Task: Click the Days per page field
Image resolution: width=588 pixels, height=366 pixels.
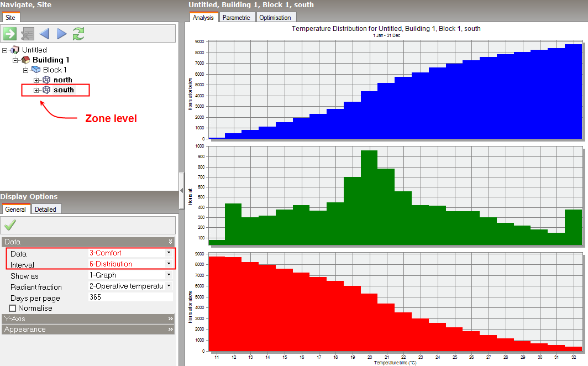Action: [x=130, y=297]
